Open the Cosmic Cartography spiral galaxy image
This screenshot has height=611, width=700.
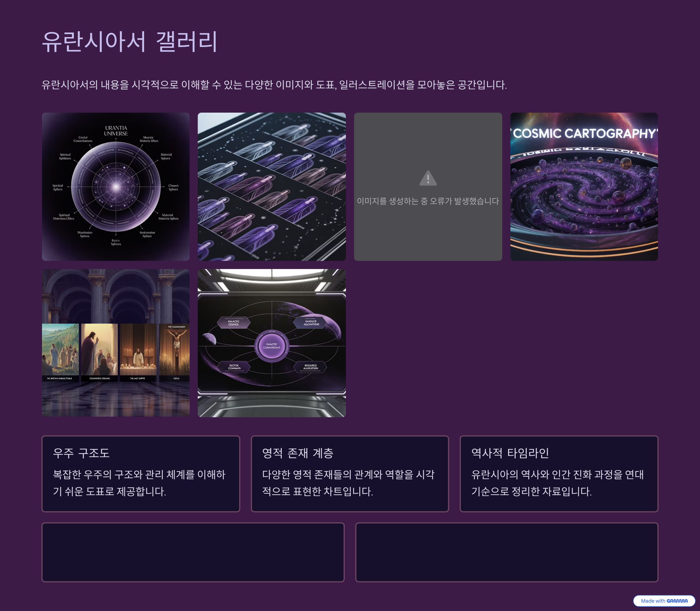(x=584, y=186)
